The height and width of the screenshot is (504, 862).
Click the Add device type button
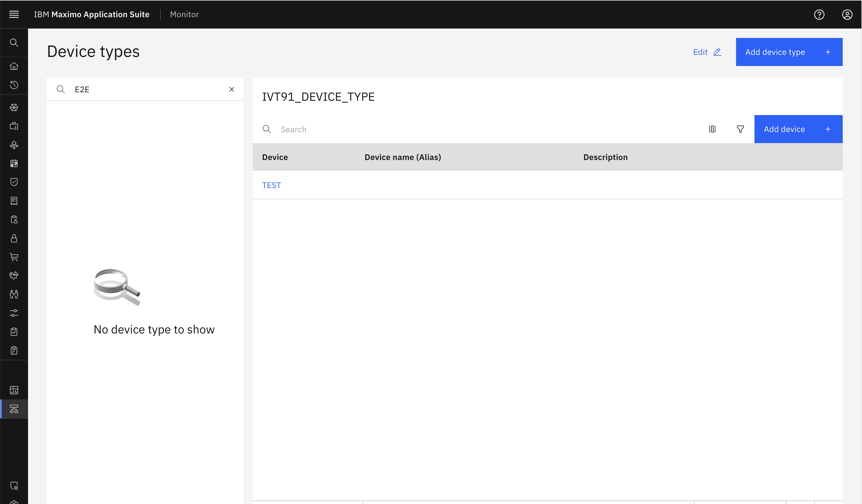pos(789,52)
